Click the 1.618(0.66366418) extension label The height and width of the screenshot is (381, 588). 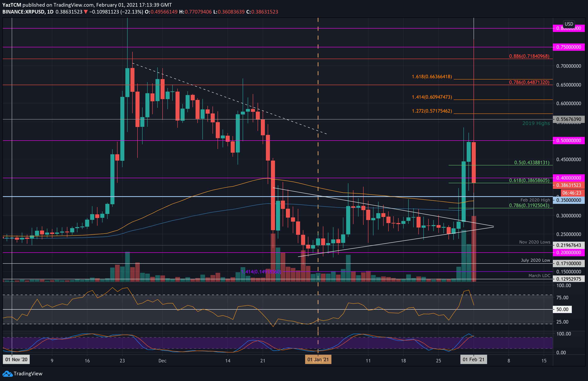(x=432, y=77)
